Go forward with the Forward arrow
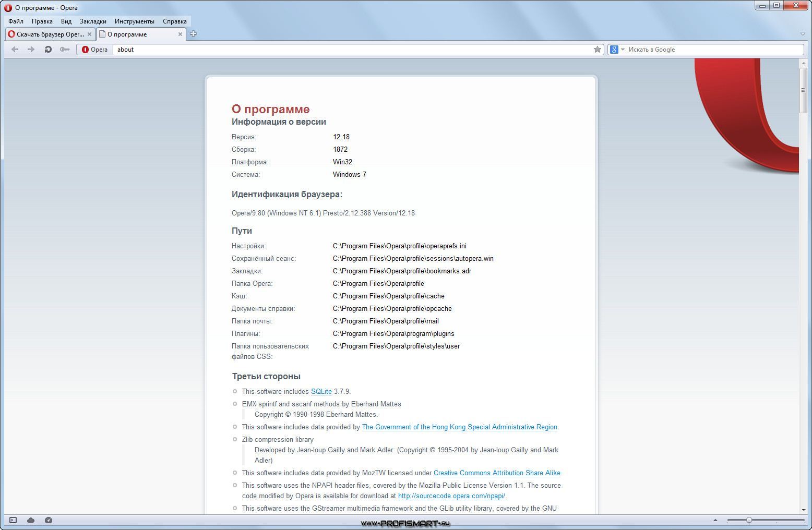The height and width of the screenshot is (530, 812). [31, 50]
